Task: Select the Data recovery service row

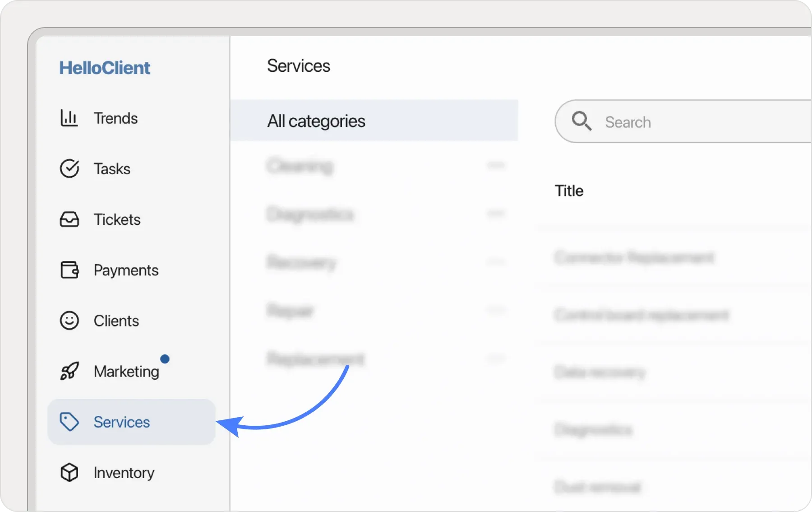Action: click(600, 372)
